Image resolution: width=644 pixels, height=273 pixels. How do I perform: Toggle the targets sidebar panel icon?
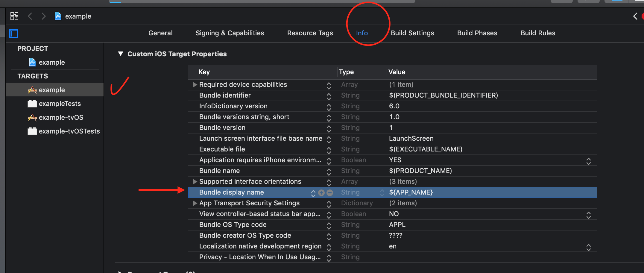[x=14, y=34]
